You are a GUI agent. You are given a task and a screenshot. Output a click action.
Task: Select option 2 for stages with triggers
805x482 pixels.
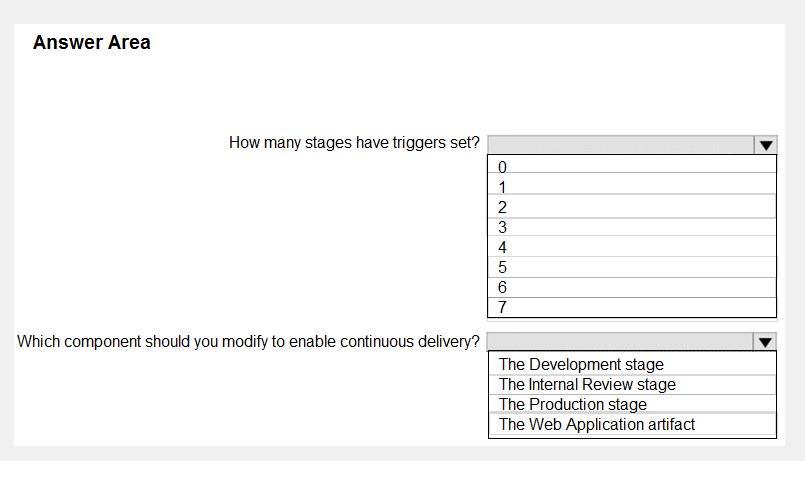(632, 207)
